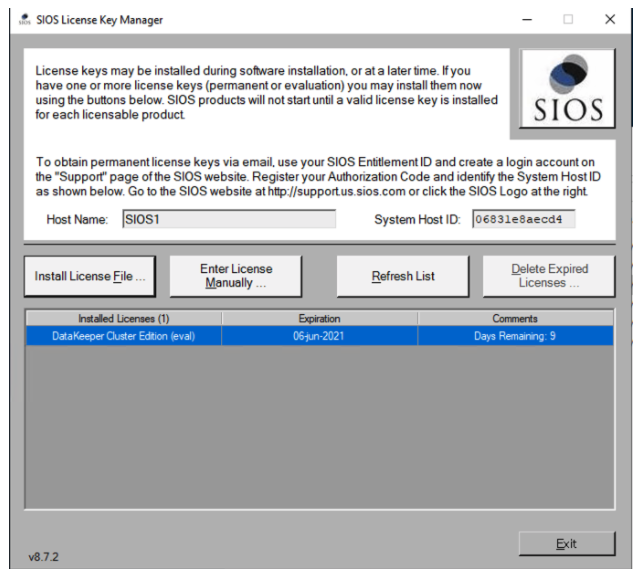
Task: Click the 06-jun-2021 expiration cell
Action: [319, 336]
